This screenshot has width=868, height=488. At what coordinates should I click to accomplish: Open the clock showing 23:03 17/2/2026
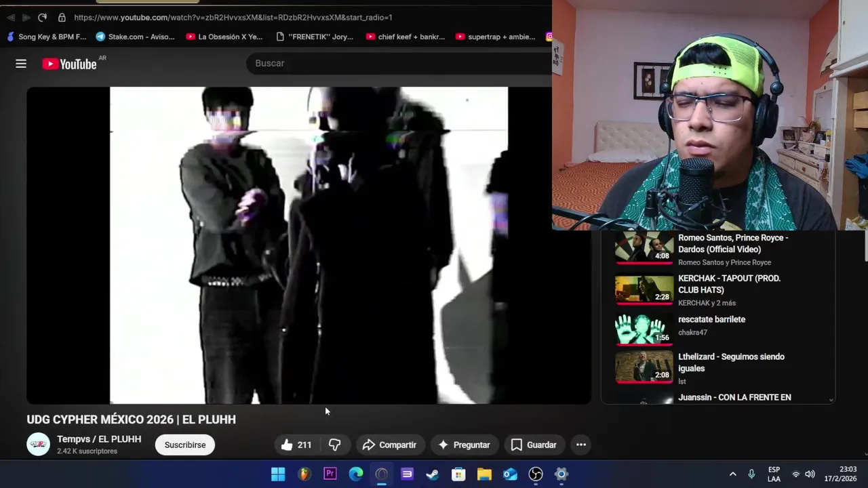pos(840,474)
